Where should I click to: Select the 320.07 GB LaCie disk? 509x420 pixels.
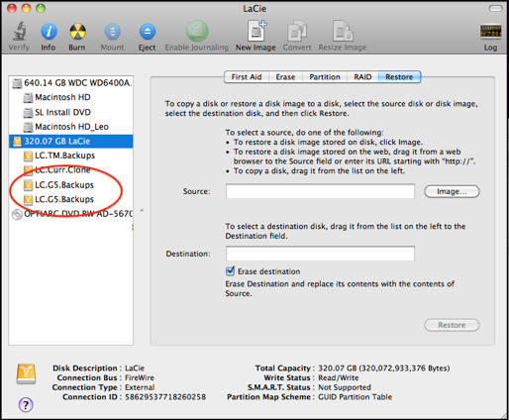(71, 142)
